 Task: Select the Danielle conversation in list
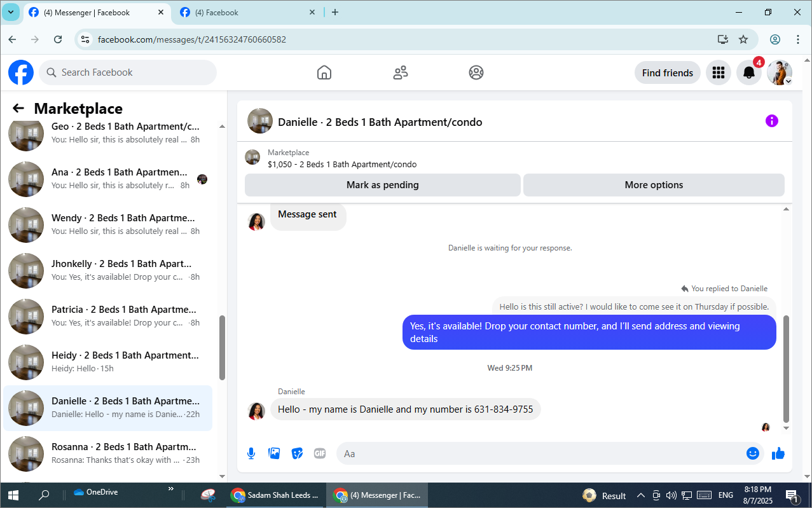108,408
